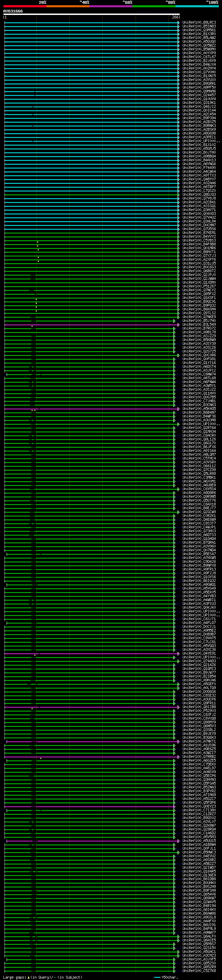Select the UniRef100_B6KGM4 hit label
This screenshot has width=222, height=980.
coord(199,309)
